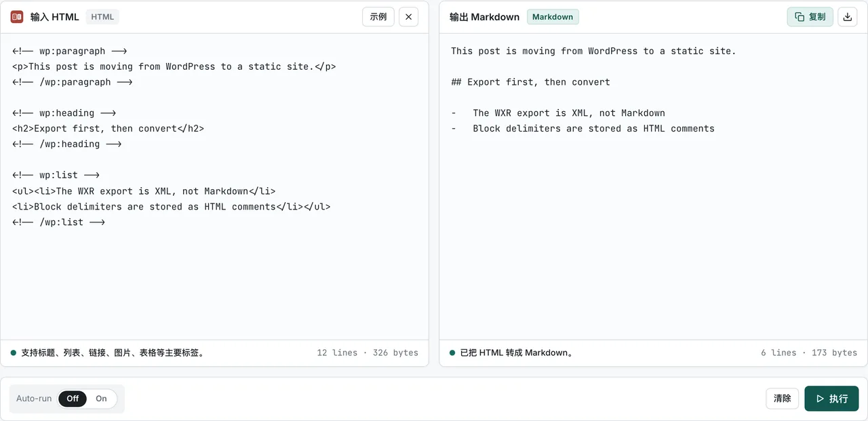Click the 清除 clear button

783,399
